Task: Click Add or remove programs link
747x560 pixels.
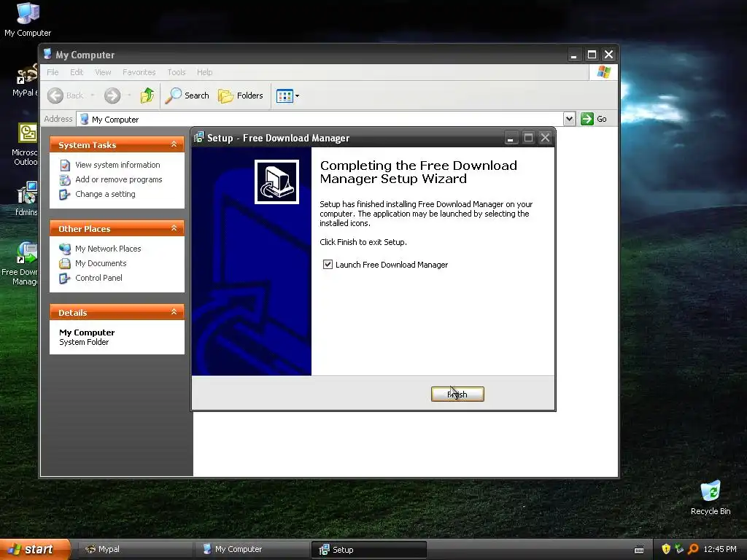Action: pyautogui.click(x=119, y=179)
